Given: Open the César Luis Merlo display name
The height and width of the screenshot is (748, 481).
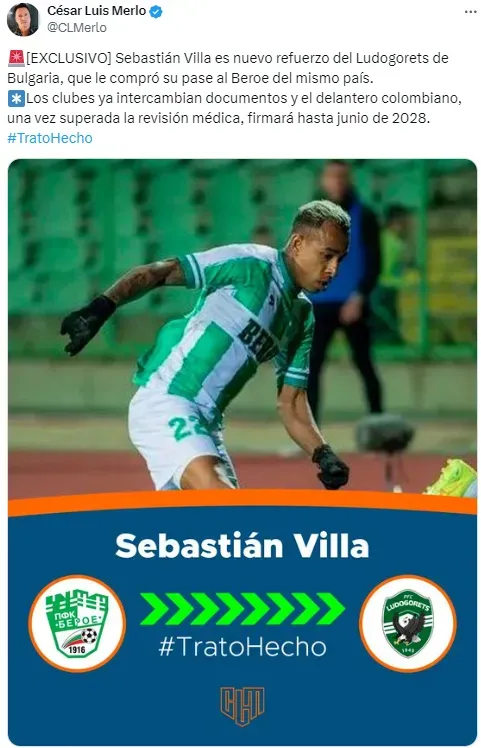Looking at the screenshot, I should point(96,11).
